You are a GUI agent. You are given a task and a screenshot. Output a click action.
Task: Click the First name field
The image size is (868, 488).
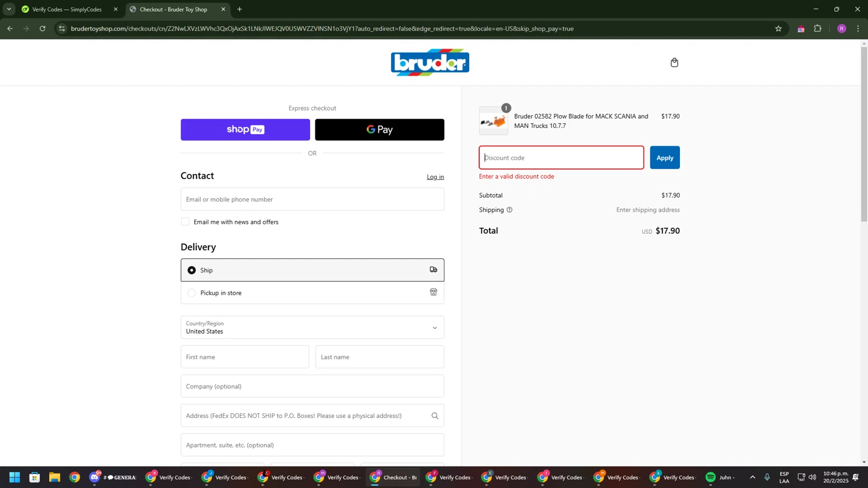tap(245, 357)
